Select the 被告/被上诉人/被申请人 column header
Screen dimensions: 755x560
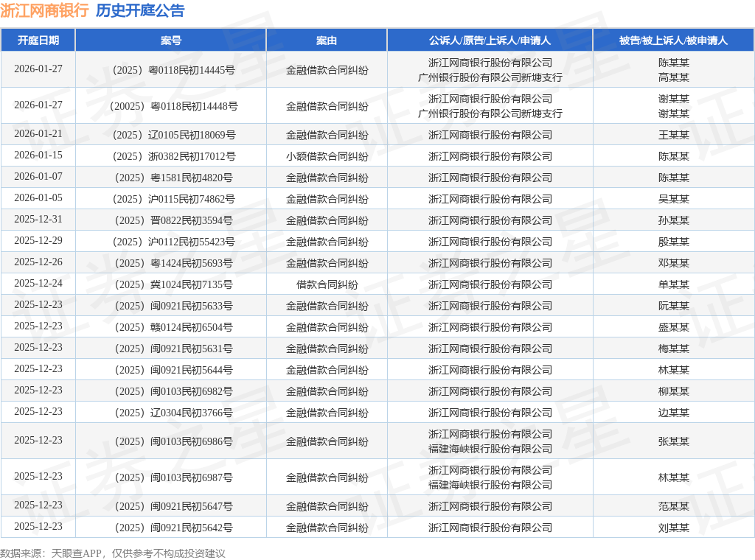click(x=673, y=41)
